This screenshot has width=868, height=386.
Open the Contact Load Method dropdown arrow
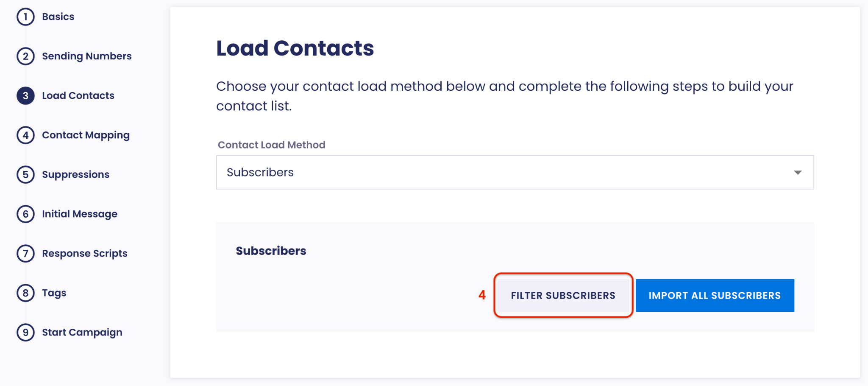798,173
